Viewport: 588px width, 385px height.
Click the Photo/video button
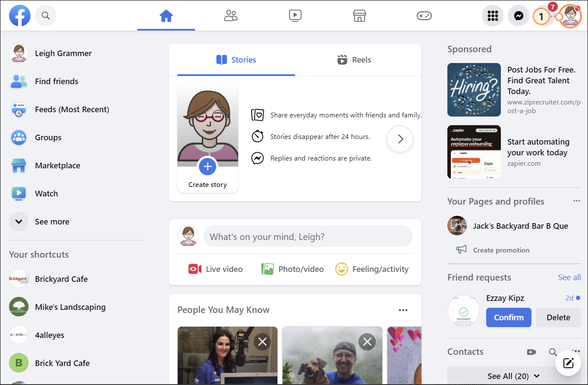coord(292,269)
